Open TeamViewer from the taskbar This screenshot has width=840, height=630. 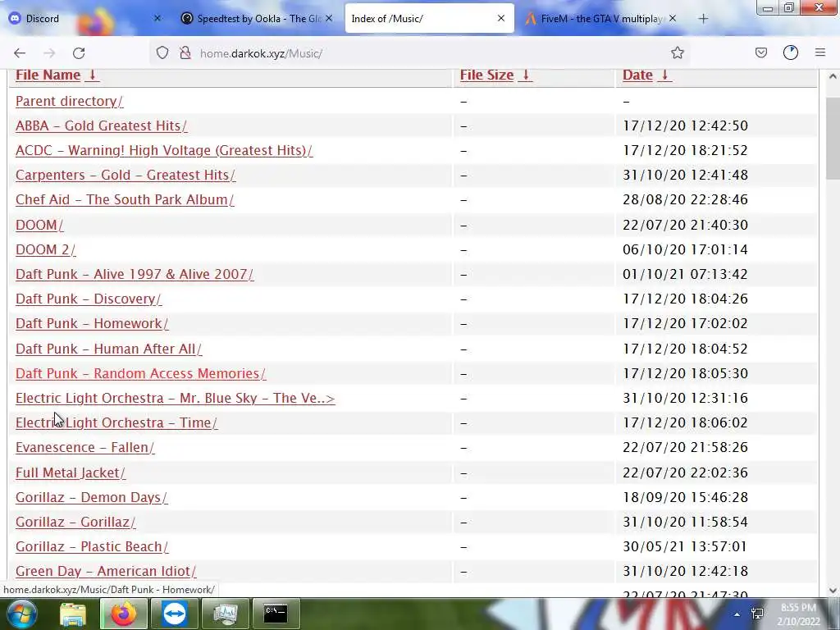[175, 614]
